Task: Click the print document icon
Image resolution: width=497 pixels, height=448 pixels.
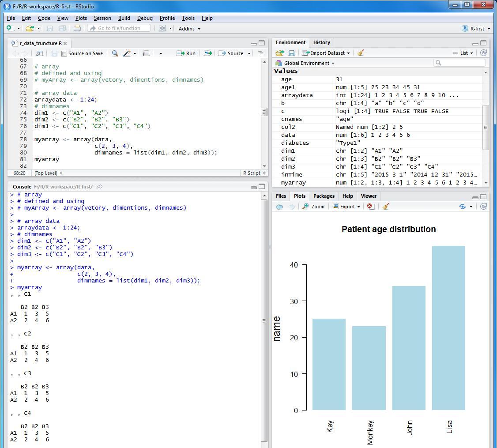Action: pyautogui.click(x=77, y=28)
